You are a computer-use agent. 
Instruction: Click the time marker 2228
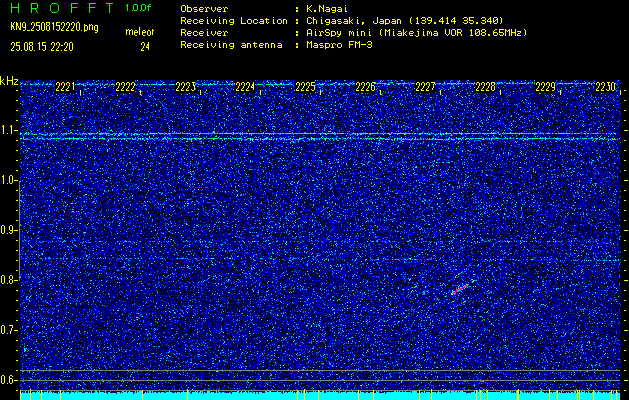(485, 87)
